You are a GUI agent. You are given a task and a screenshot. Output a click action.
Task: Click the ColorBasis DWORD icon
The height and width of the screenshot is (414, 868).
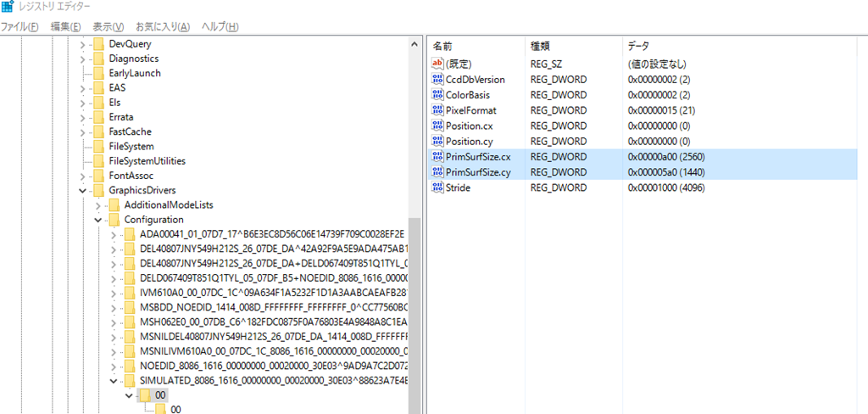tap(437, 95)
